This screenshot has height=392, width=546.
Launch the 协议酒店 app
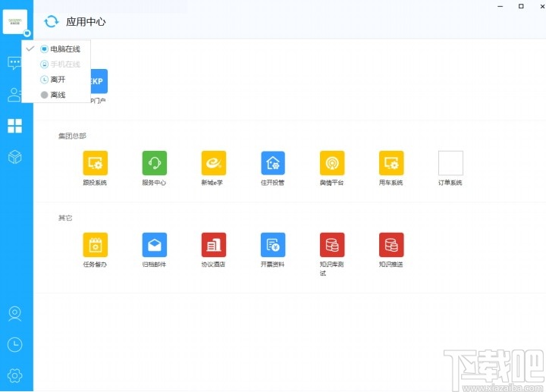tap(213, 245)
